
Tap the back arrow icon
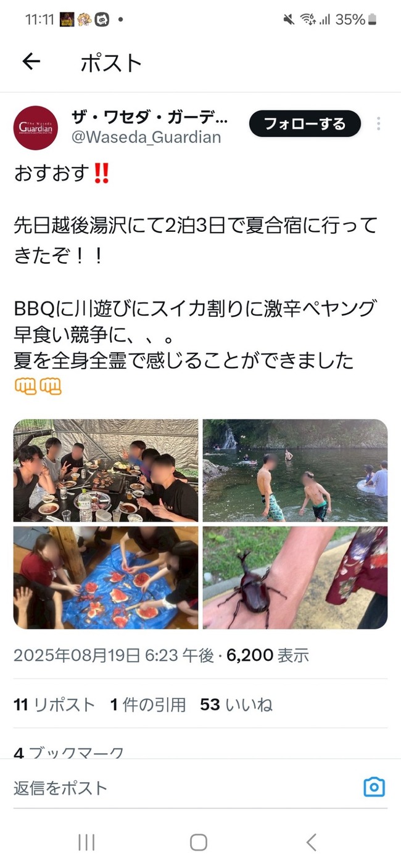click(x=31, y=61)
